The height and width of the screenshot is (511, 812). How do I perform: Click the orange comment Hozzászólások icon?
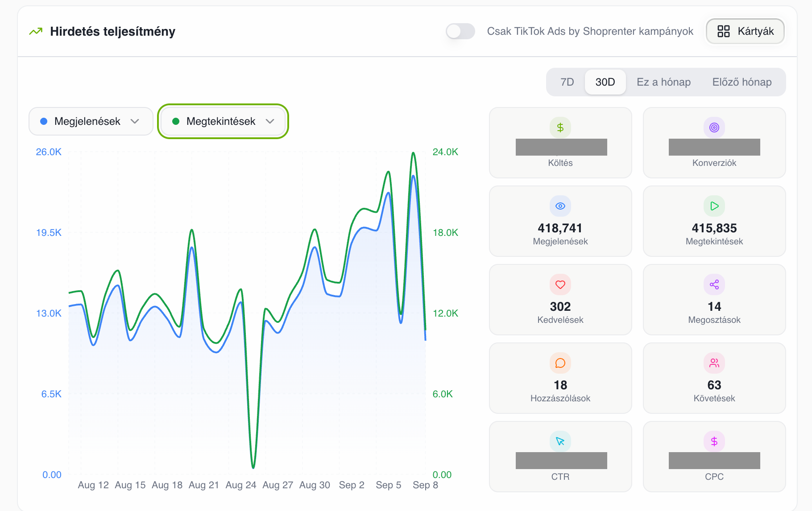click(560, 363)
